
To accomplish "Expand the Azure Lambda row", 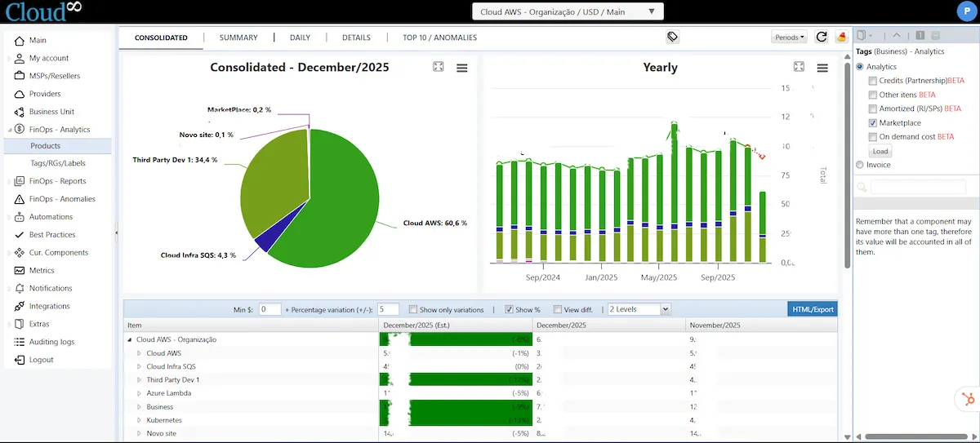I will [x=140, y=393].
